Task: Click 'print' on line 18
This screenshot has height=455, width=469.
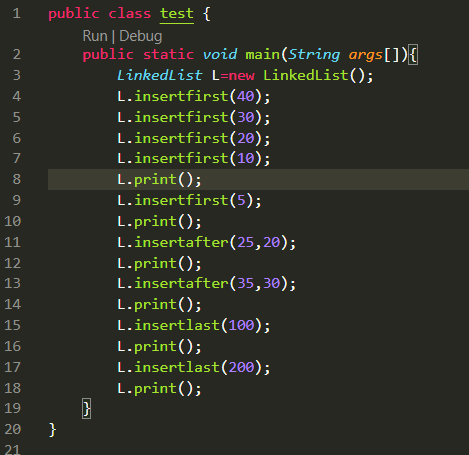Action: (x=155, y=389)
